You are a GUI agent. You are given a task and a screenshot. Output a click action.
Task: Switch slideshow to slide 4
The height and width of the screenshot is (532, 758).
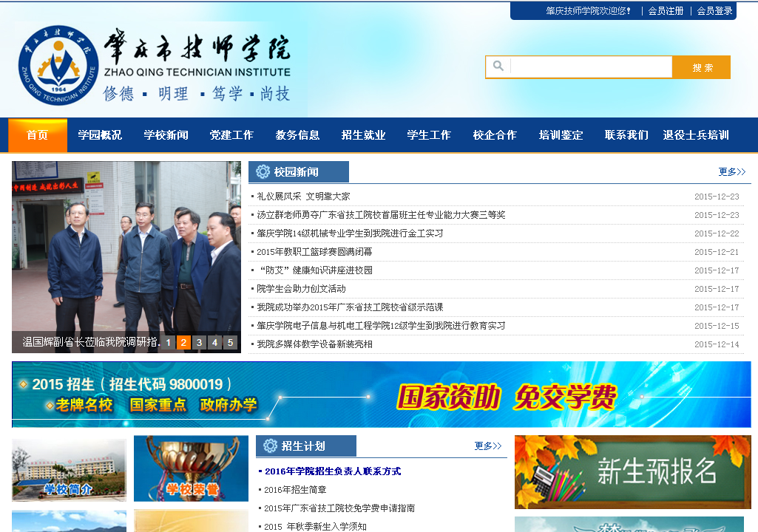[214, 343]
